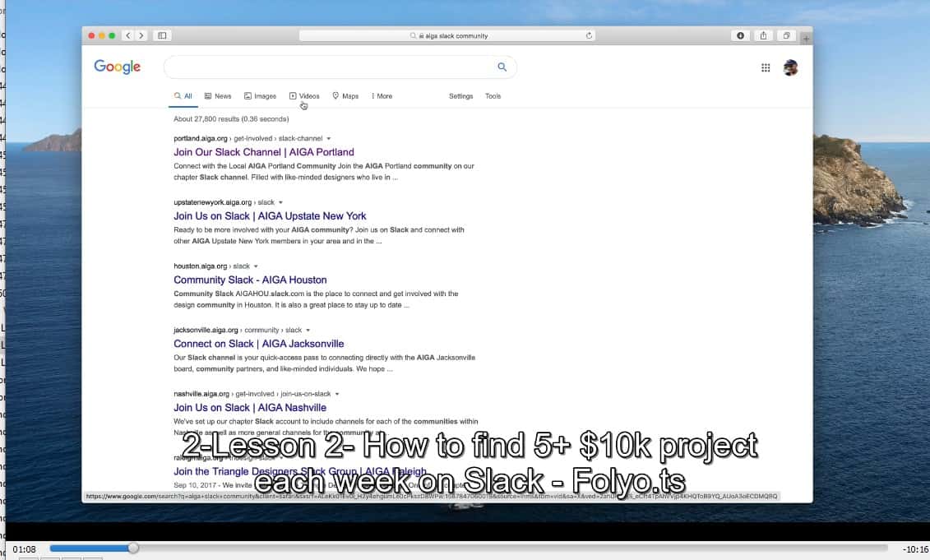Show all tabs overview icon
930x560 pixels.
tap(786, 35)
